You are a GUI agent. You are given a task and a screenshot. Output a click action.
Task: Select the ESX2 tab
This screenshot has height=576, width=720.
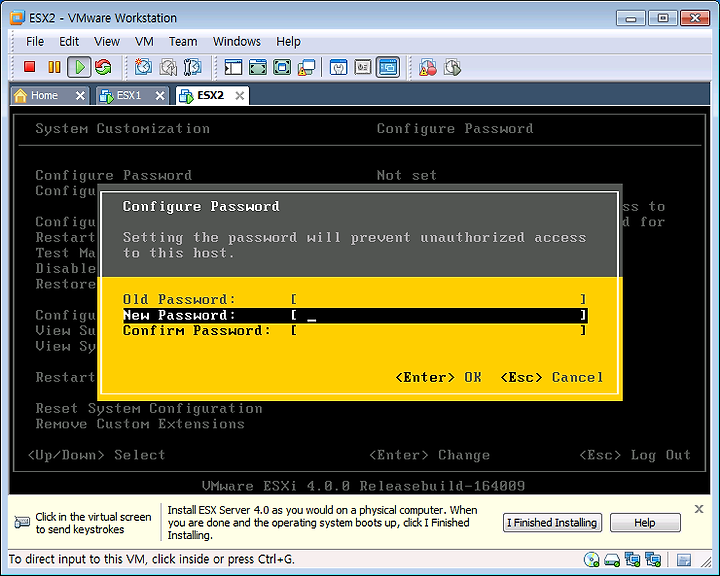[210, 96]
